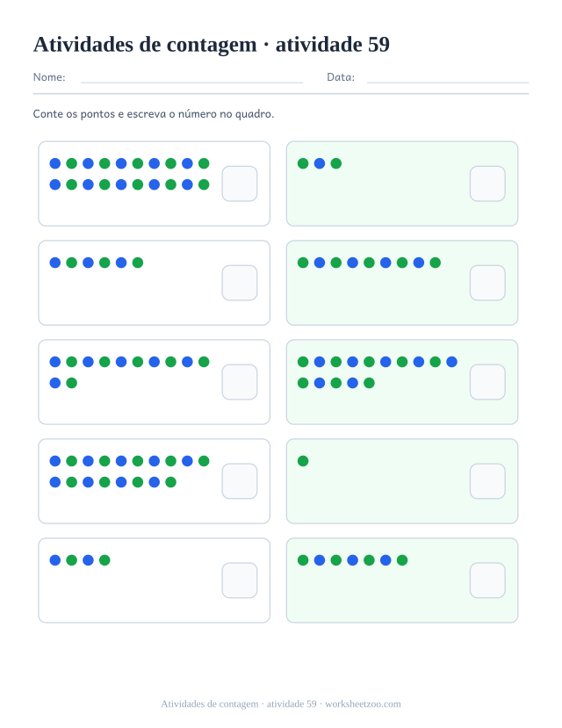This screenshot has height=728, width=562.
Task: Click the last green dot in the six-dot card
Action: click(138, 263)
